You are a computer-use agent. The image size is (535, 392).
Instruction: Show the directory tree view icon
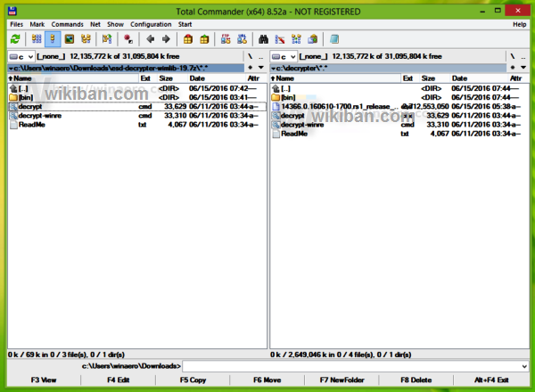tap(86, 39)
